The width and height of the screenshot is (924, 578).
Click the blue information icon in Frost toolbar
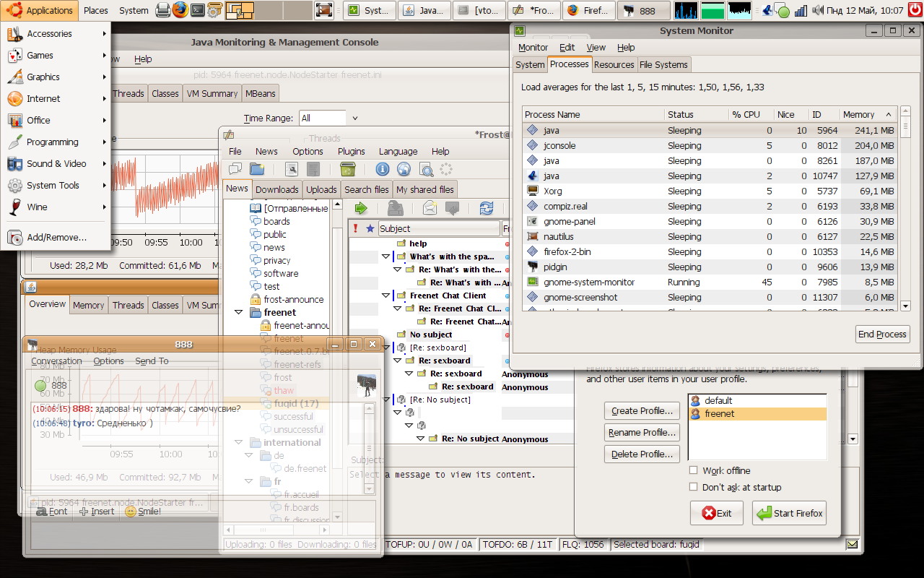click(x=383, y=169)
